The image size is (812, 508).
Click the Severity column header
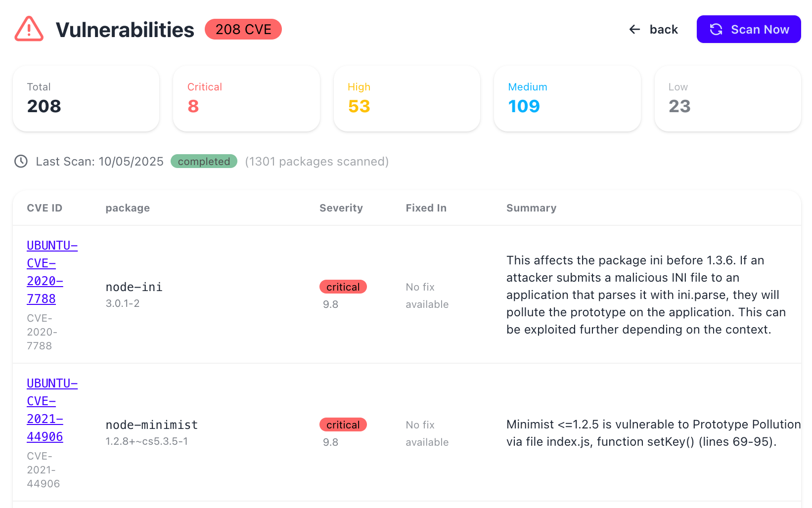341,208
